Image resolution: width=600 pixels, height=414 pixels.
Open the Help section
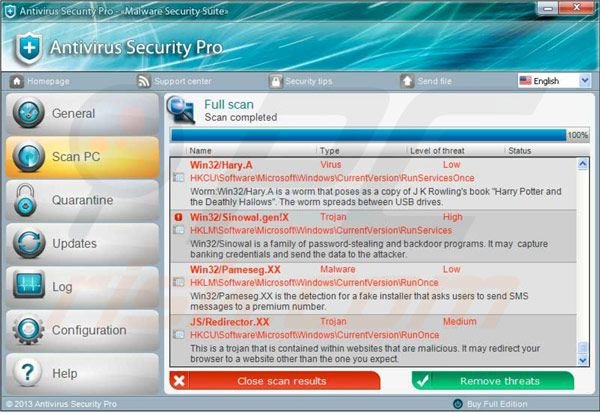[x=82, y=373]
